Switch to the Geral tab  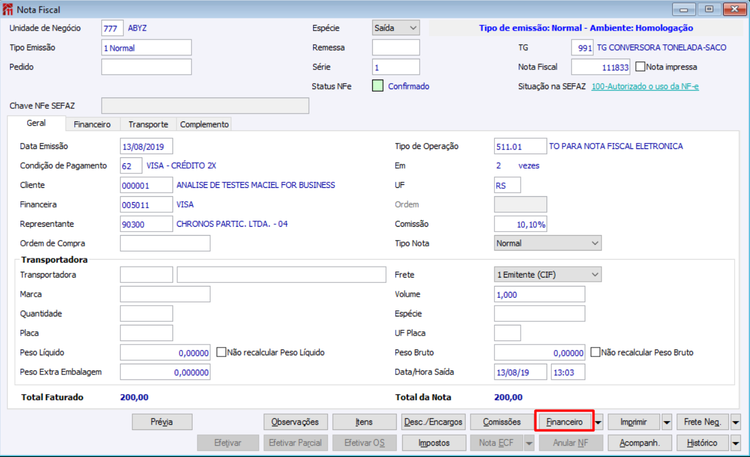point(36,123)
